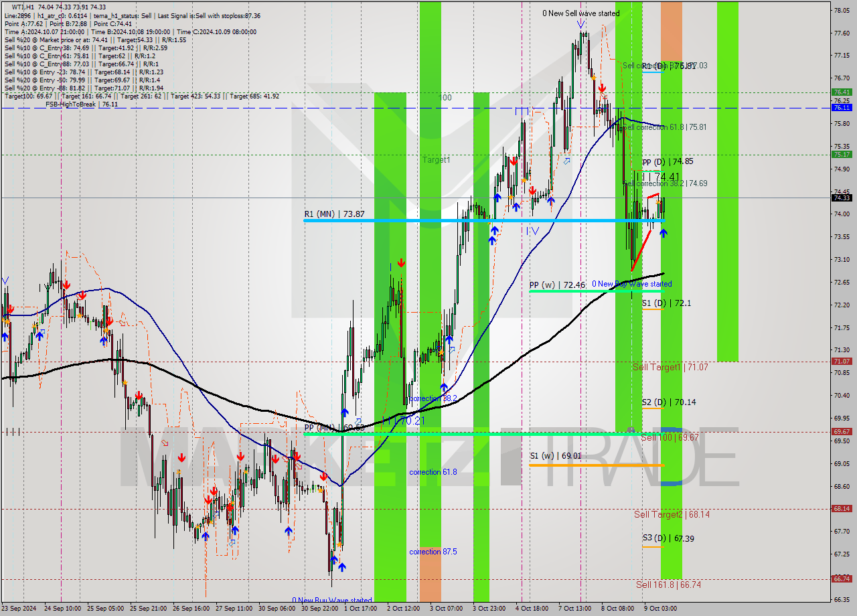Click the green 75.17 price axis tag
This screenshot has width=857, height=616.
coord(842,154)
